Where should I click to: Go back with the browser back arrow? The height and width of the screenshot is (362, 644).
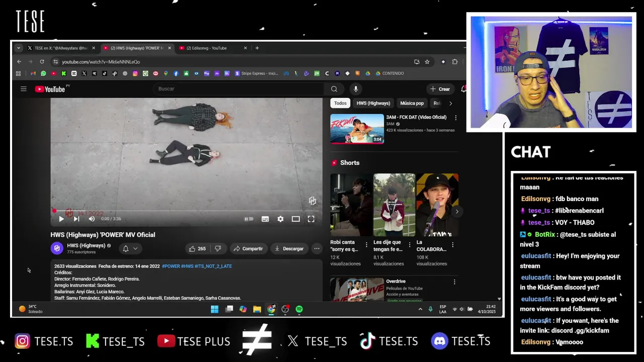19,62
